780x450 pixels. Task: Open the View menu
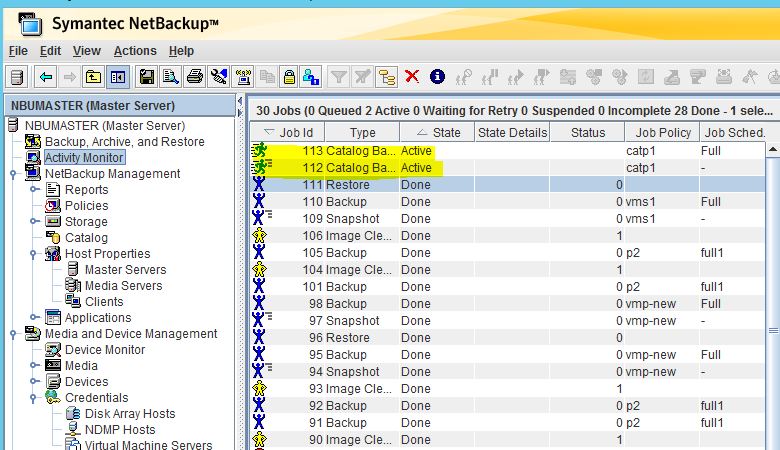point(87,51)
